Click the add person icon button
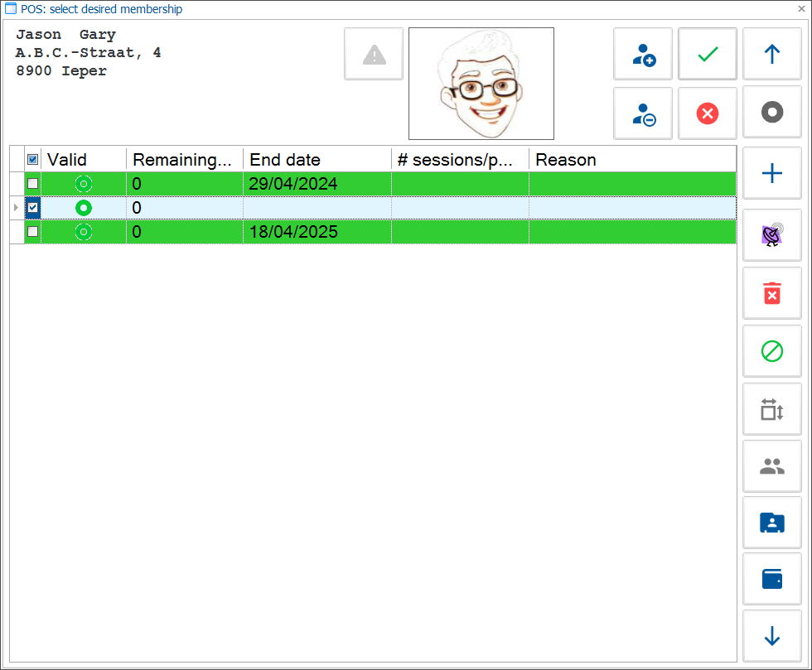The height and width of the screenshot is (670, 812). click(x=643, y=55)
